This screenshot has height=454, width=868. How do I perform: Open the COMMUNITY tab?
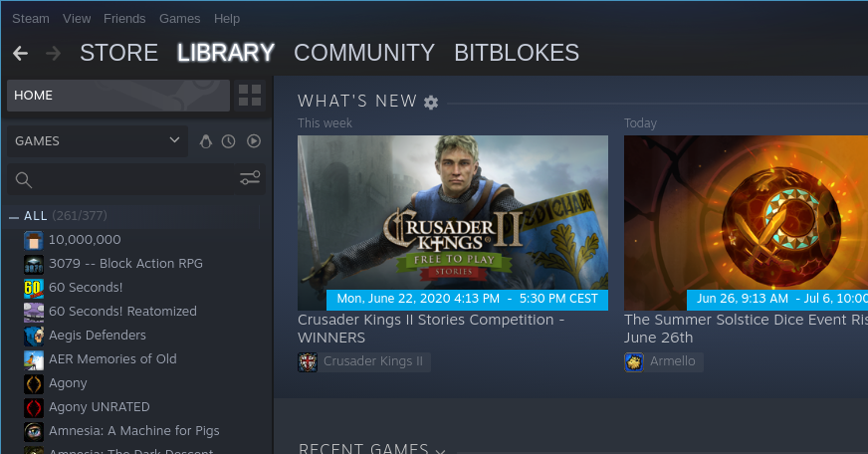pyautogui.click(x=364, y=53)
